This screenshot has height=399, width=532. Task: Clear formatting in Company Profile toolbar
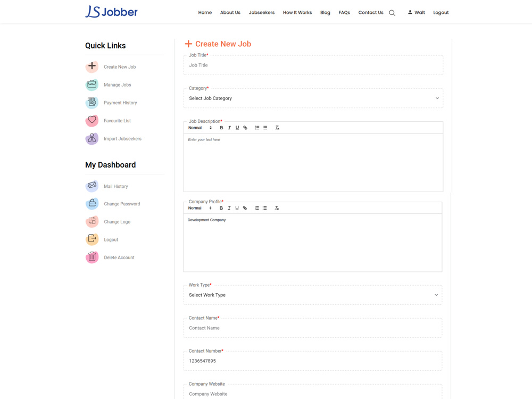277,208
